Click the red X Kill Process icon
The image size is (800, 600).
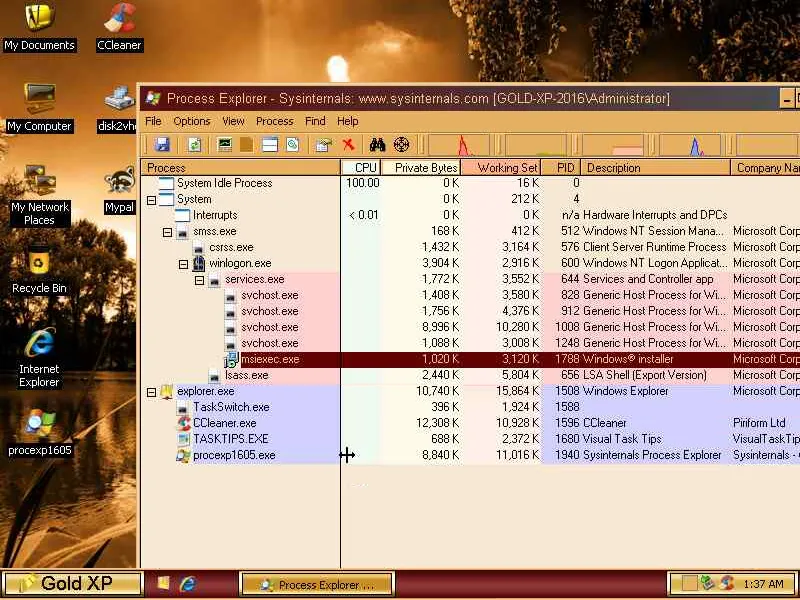(x=348, y=144)
